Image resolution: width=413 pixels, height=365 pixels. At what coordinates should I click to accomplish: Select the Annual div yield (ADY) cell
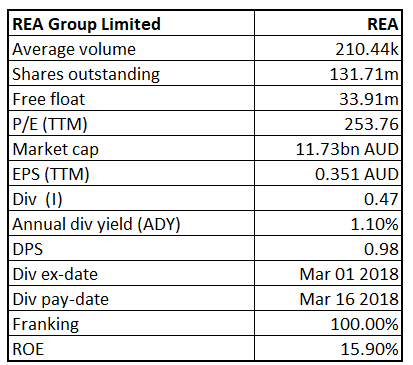131,223
